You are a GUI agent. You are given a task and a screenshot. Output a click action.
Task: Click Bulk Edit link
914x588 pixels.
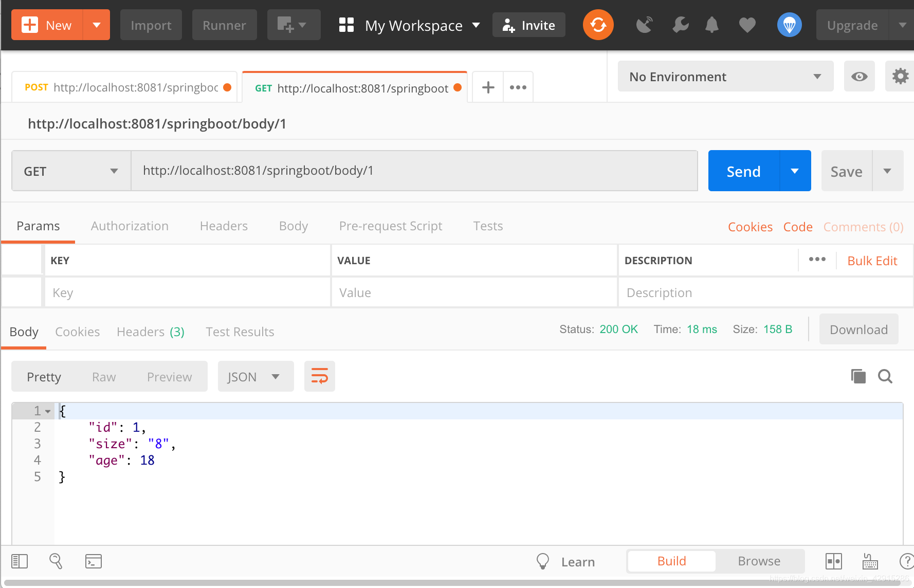coord(872,261)
